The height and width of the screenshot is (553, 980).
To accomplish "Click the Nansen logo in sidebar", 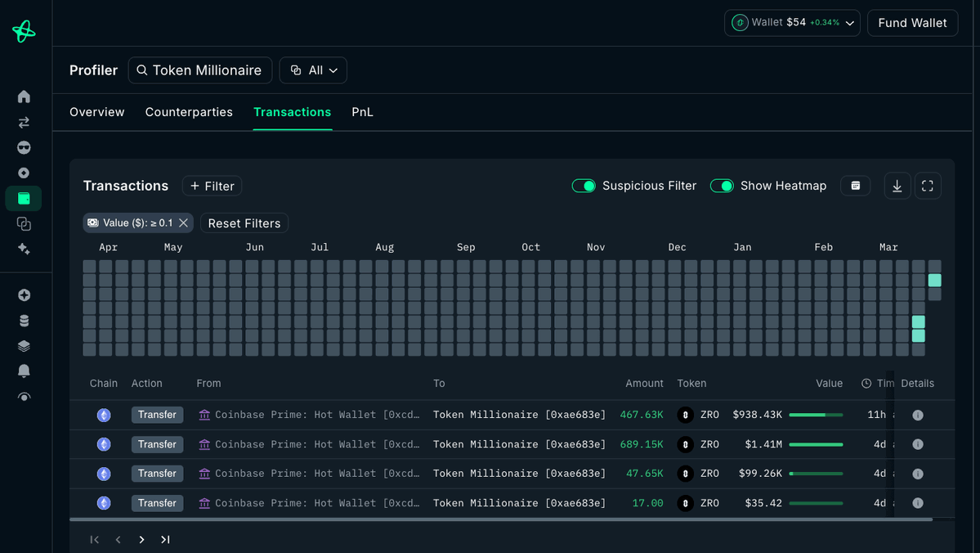I will 24,31.
